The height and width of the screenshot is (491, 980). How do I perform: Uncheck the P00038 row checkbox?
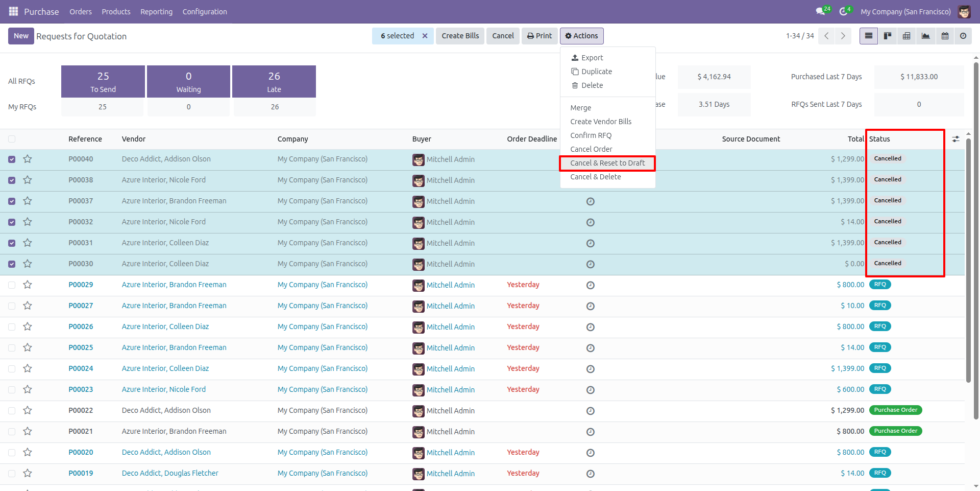(12, 180)
